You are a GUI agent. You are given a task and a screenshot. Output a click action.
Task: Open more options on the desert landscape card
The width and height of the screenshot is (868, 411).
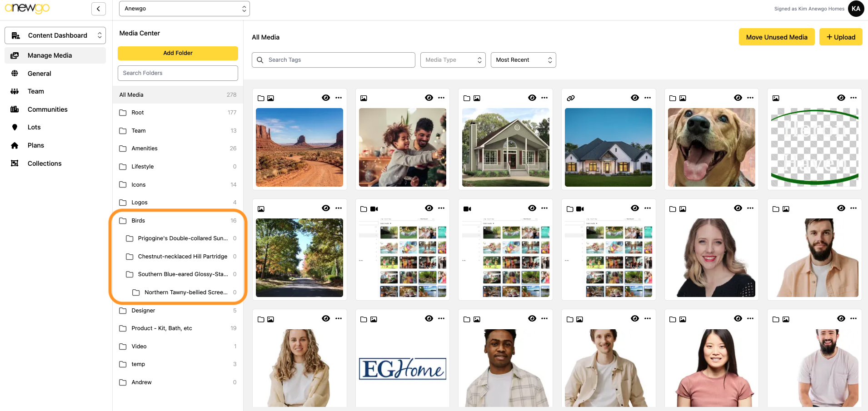point(339,98)
